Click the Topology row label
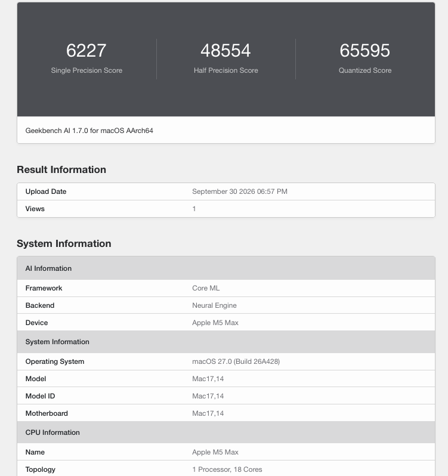This screenshot has width=448, height=476. pyautogui.click(x=41, y=469)
